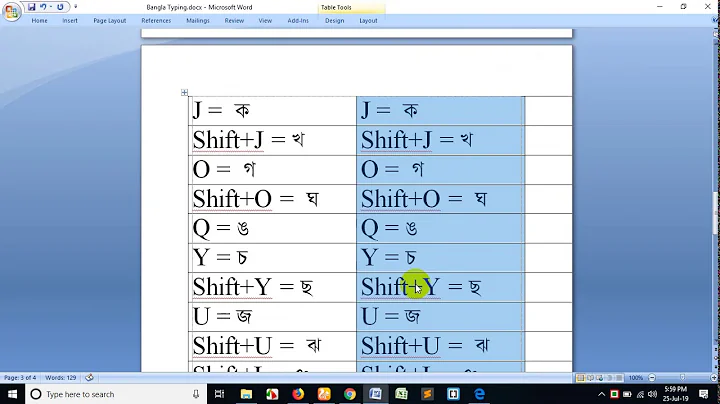Open the View tab
The height and width of the screenshot is (404, 720).
click(x=265, y=21)
